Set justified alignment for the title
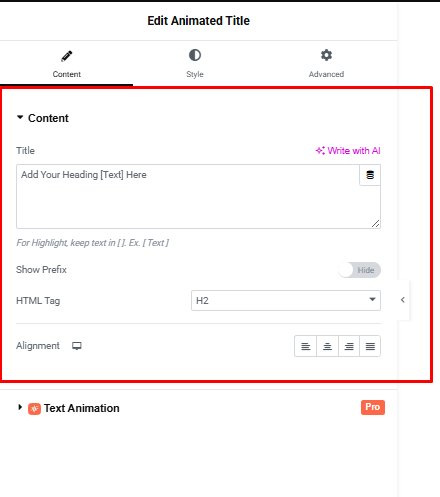Screen dimensions: 440x497 [x=370, y=346]
